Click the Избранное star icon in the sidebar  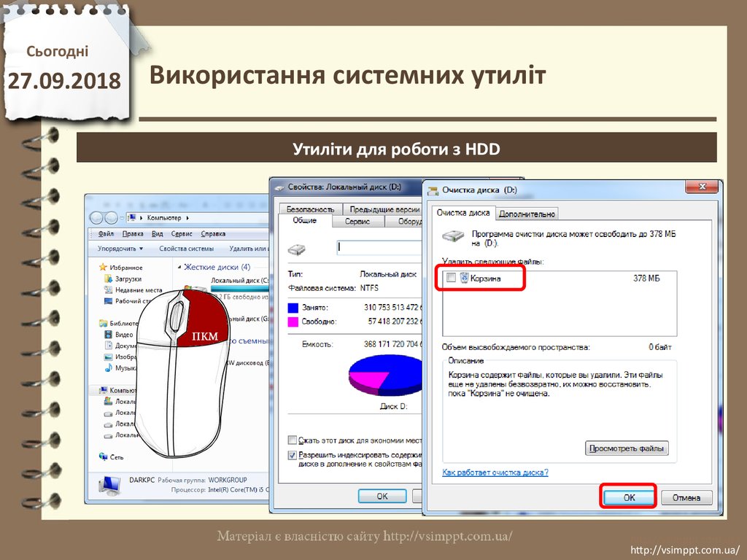point(103,268)
